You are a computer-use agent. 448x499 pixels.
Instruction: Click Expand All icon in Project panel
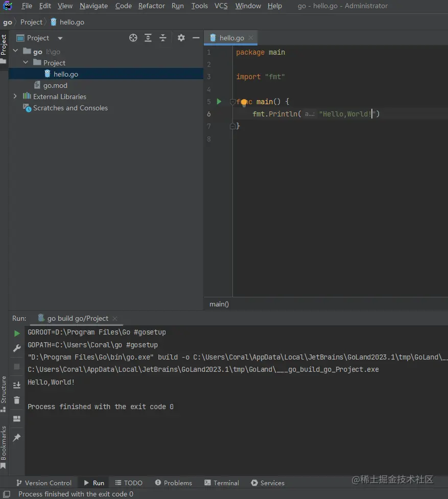pos(148,38)
